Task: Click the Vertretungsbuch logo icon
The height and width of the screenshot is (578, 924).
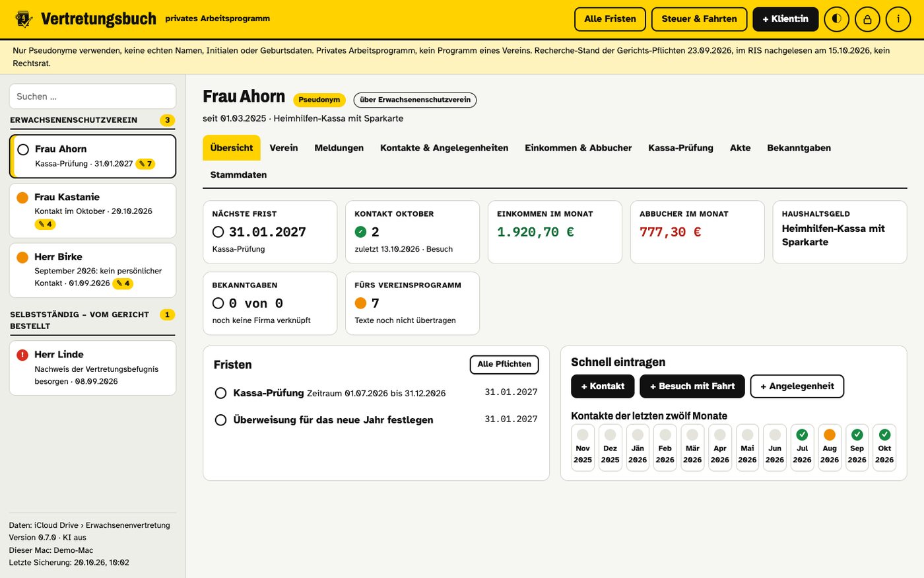Action: pyautogui.click(x=24, y=19)
